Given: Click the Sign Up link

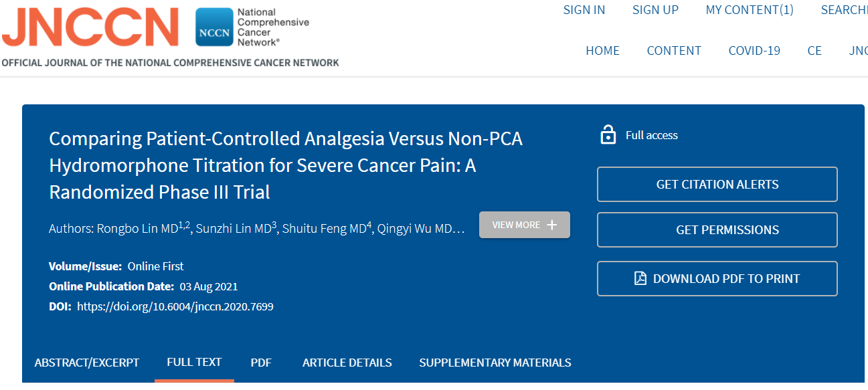Looking at the screenshot, I should [x=655, y=9].
